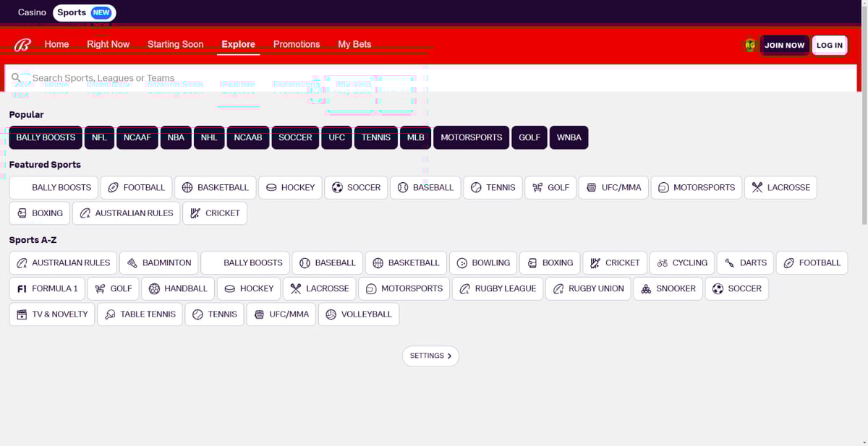Click the basketball icon in Featured Sports
The image size is (868, 446).
point(187,188)
